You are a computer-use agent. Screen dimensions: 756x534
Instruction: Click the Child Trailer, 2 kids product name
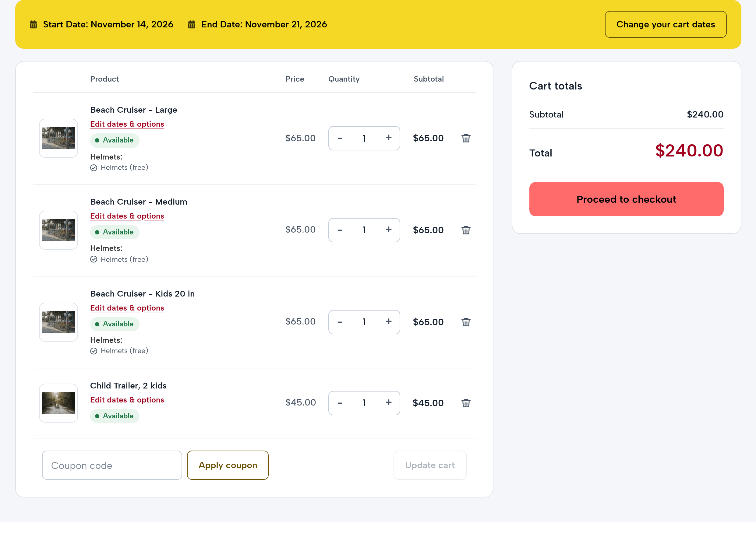click(x=129, y=386)
